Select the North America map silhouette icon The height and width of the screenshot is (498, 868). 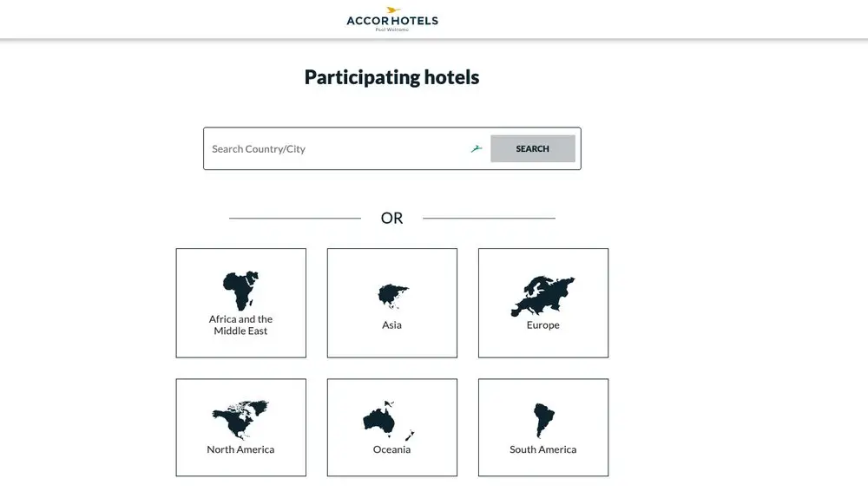(240, 419)
